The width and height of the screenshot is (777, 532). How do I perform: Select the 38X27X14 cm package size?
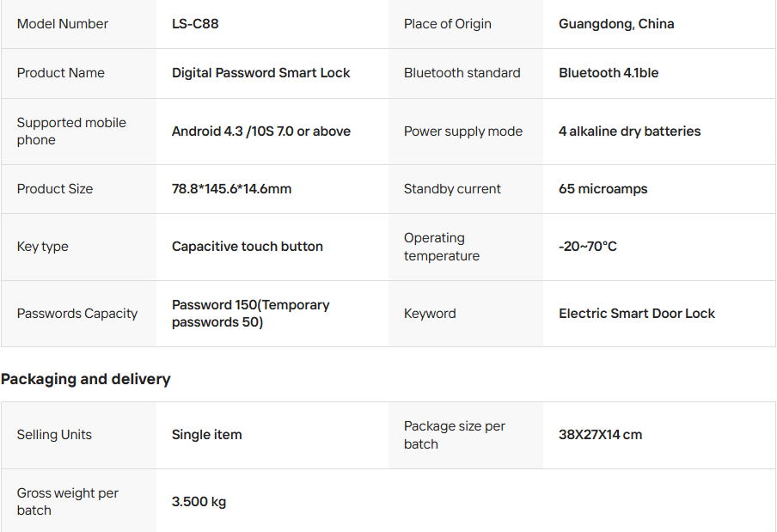point(600,435)
